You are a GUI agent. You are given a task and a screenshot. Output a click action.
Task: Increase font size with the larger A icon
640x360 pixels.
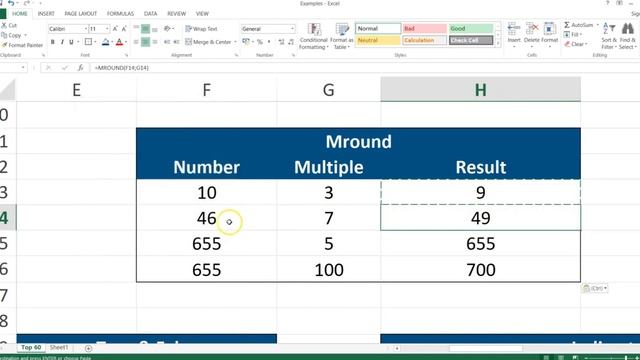(115, 29)
